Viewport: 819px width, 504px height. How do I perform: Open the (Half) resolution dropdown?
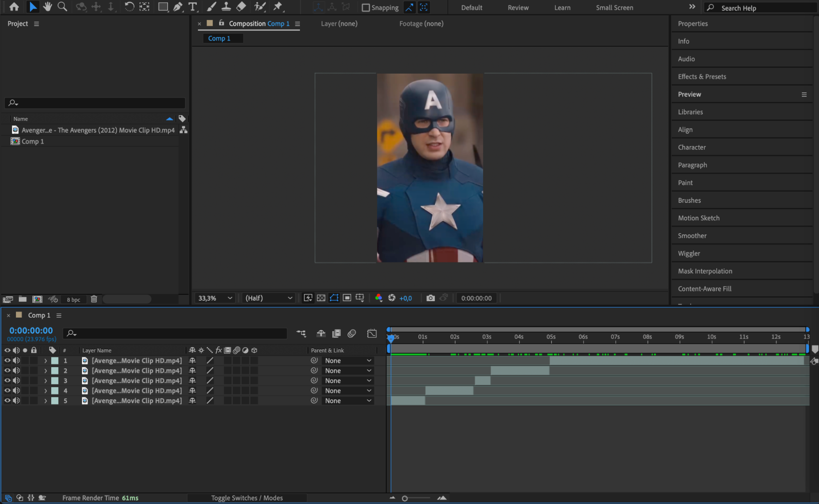(x=268, y=298)
